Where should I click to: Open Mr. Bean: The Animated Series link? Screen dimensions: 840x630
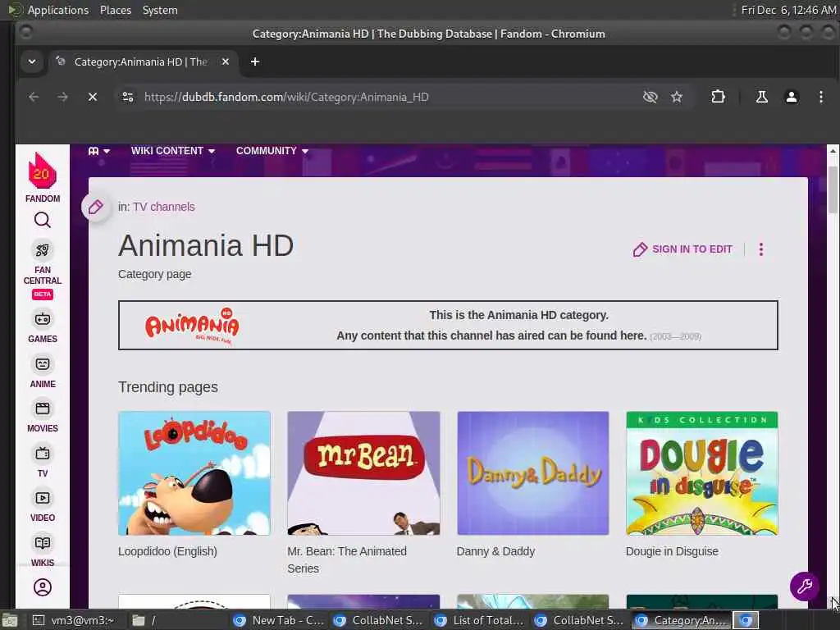[x=347, y=559]
